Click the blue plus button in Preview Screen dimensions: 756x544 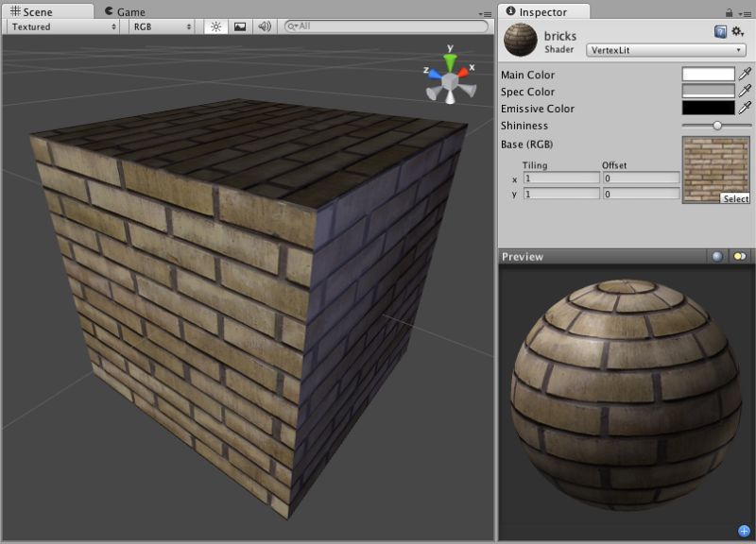click(x=745, y=531)
